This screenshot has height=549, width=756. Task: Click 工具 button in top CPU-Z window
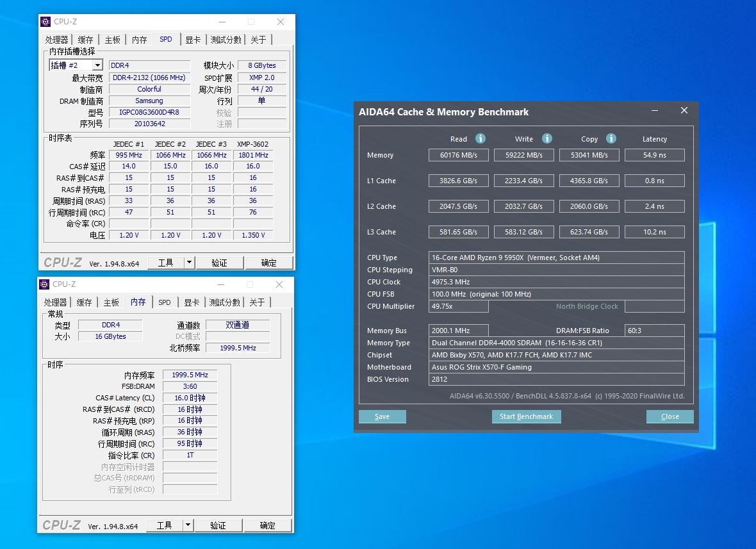click(165, 263)
